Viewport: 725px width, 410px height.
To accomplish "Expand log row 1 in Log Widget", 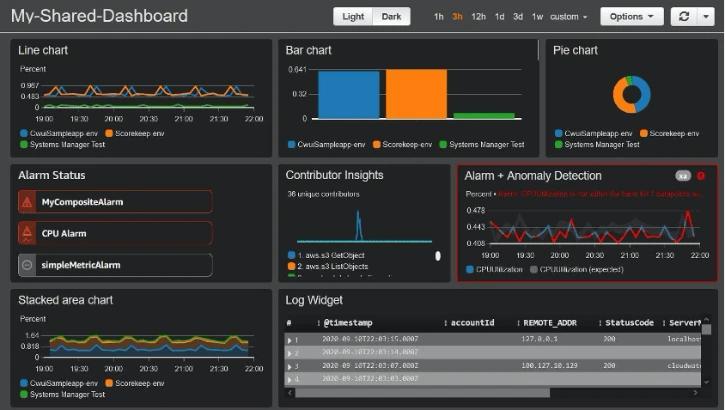I will coord(289,340).
